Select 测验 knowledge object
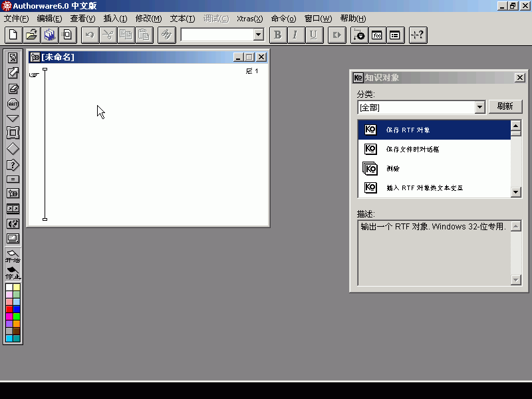This screenshot has height=399, width=532. [x=434, y=168]
